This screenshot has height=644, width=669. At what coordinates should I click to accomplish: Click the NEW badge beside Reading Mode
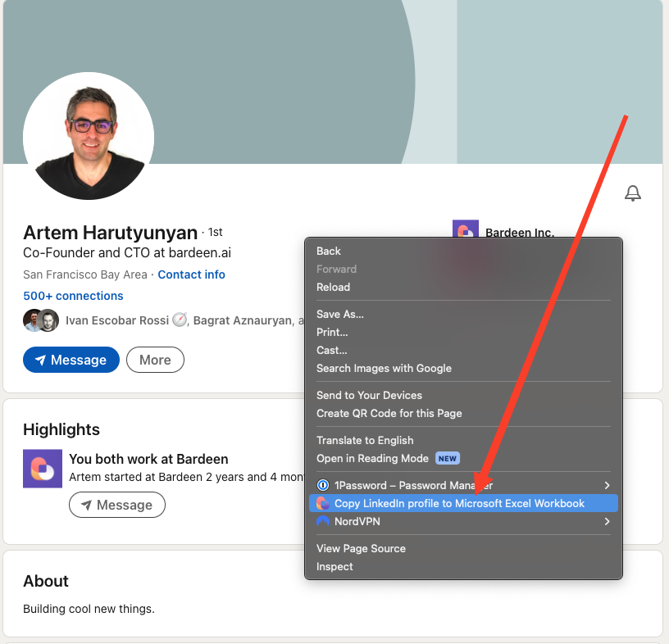click(x=447, y=459)
